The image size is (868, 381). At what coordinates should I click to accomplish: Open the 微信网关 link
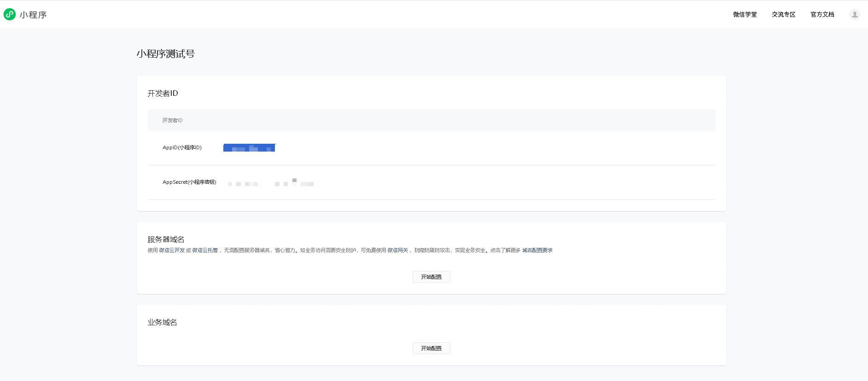coord(397,250)
